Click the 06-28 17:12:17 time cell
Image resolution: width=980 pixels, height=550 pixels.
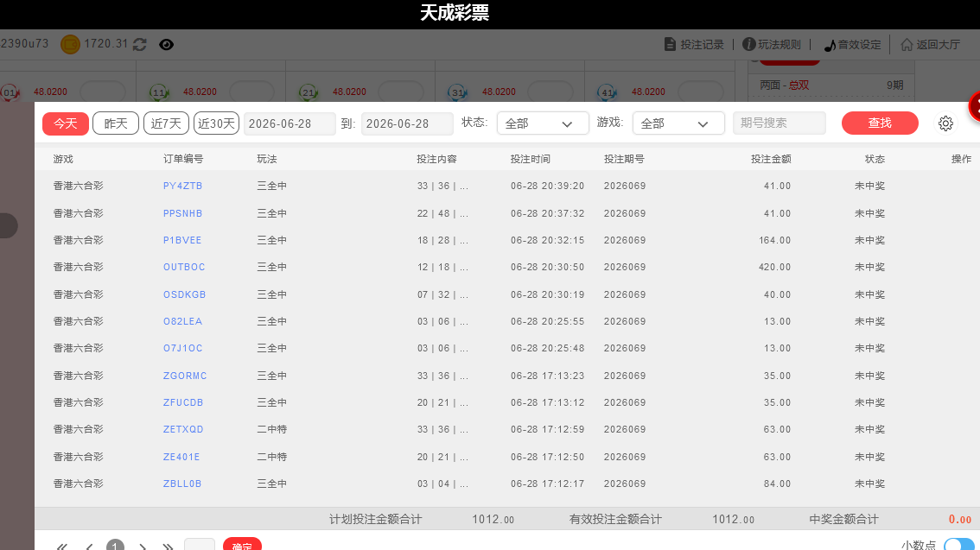[548, 484]
